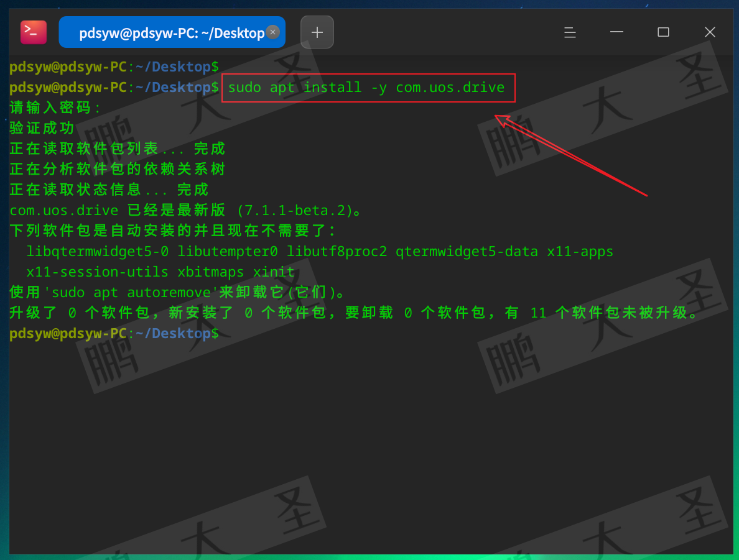Maximize the terminal window

(663, 32)
